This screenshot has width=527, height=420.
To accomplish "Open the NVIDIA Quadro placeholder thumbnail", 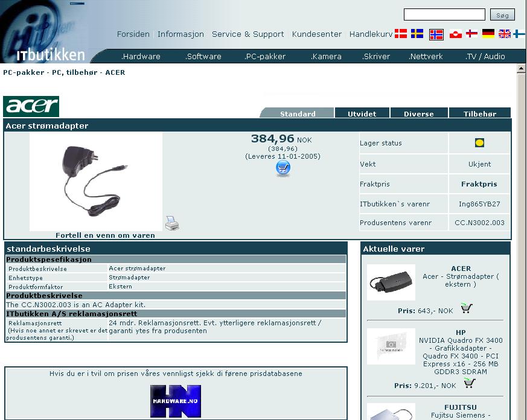I will (391, 346).
